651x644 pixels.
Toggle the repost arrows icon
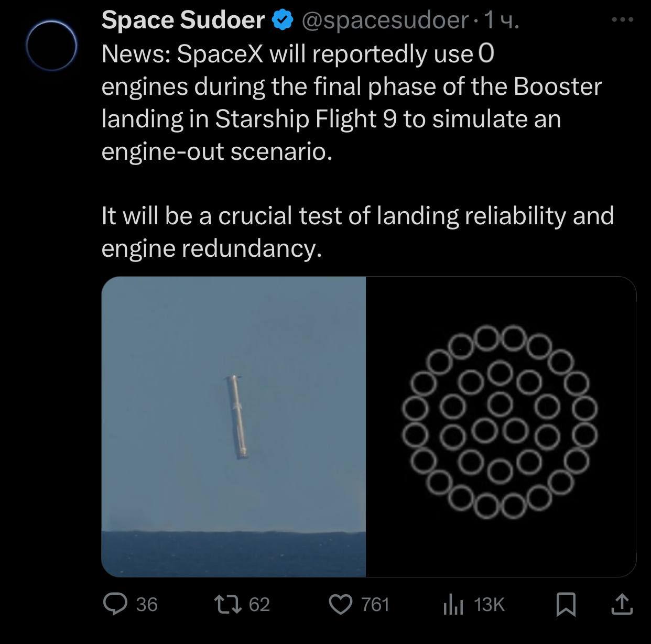click(229, 604)
